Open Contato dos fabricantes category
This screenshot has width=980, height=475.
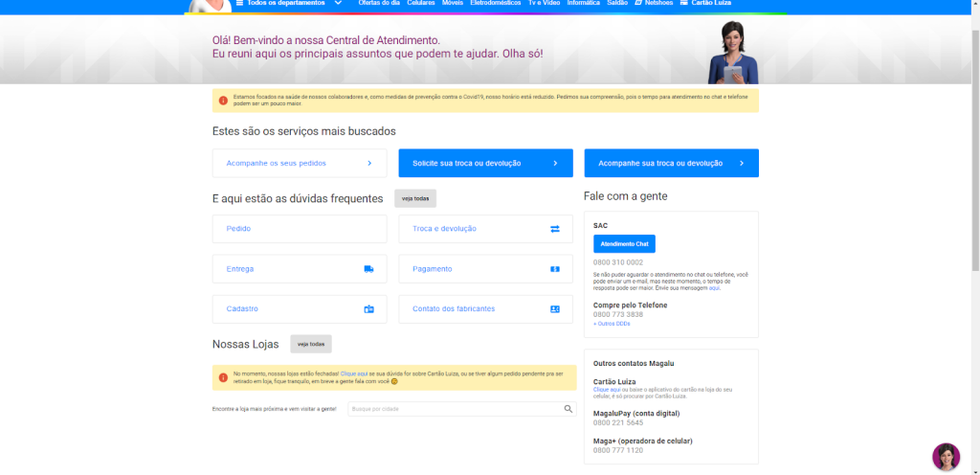point(485,308)
